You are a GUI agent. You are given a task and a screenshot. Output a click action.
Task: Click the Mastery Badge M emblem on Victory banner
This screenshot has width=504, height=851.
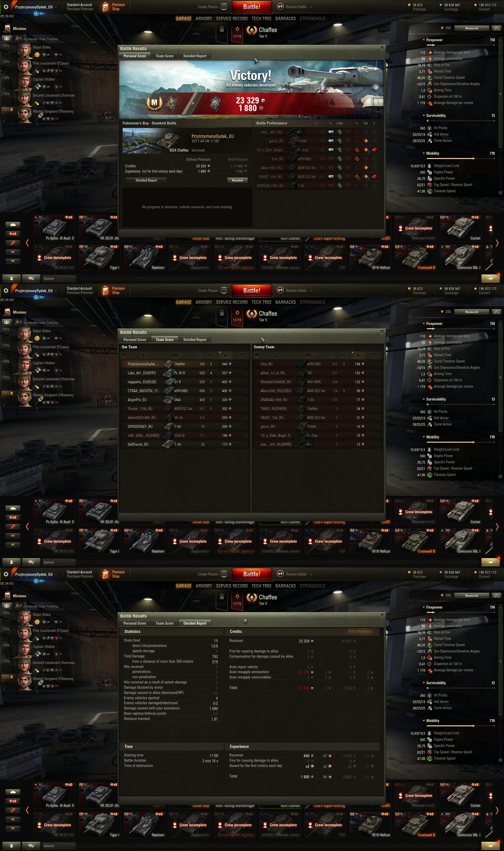click(154, 102)
